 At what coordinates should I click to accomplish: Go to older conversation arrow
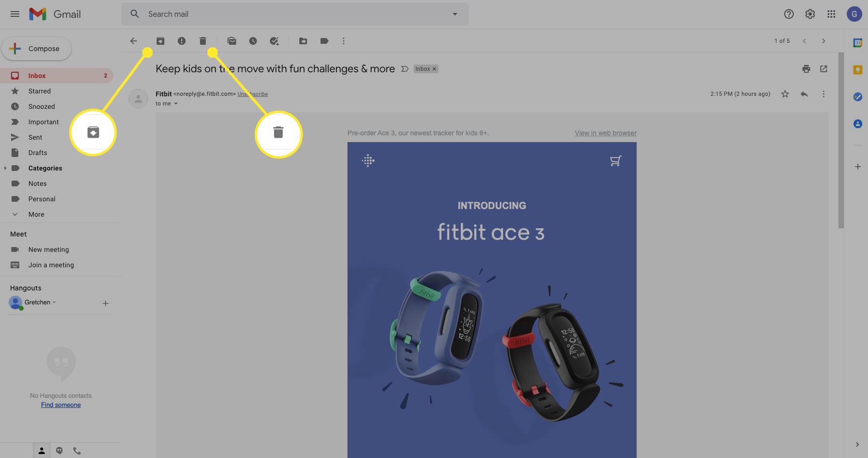click(x=824, y=41)
